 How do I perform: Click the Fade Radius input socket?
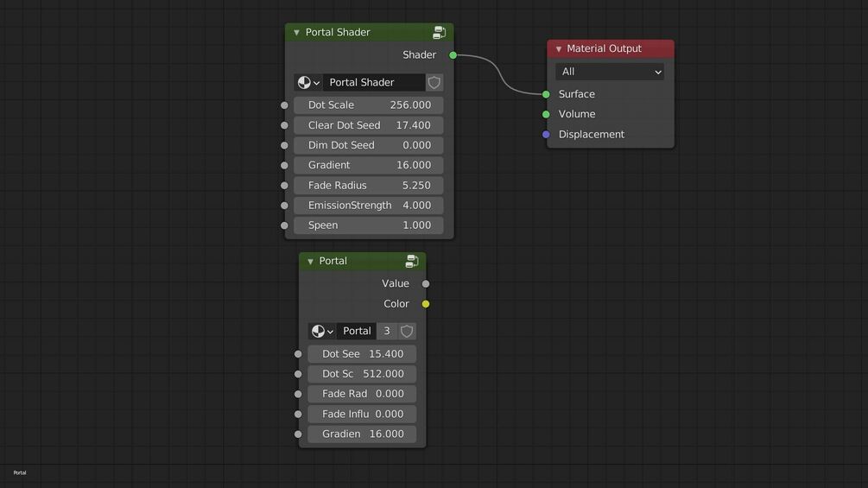(x=284, y=186)
